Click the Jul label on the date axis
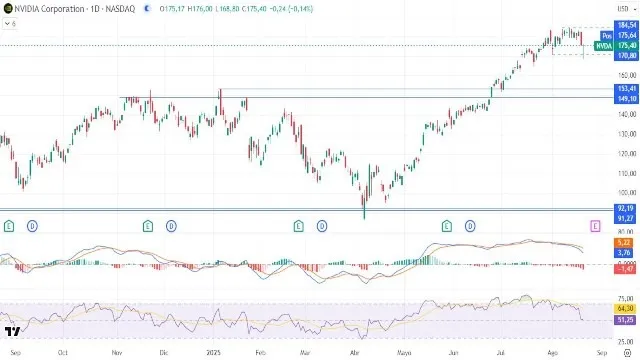This screenshot has width=640, height=360. tap(500, 353)
